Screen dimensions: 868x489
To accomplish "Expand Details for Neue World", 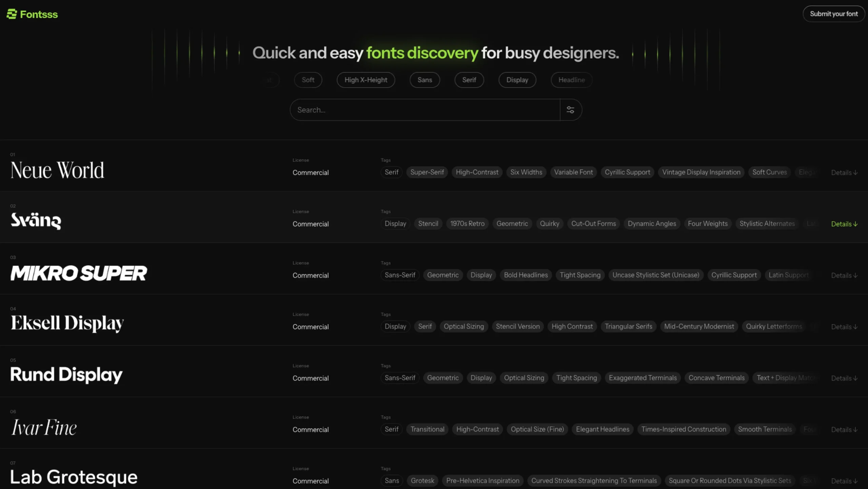I will click(844, 173).
